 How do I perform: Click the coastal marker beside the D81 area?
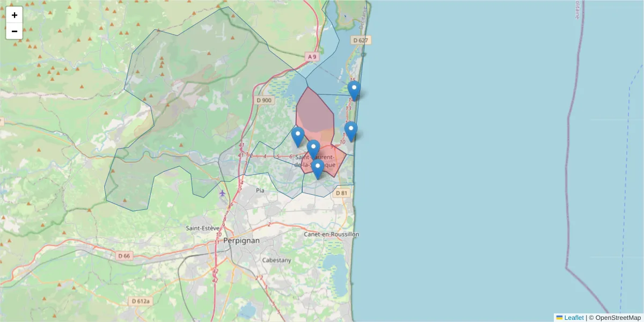pyautogui.click(x=351, y=129)
